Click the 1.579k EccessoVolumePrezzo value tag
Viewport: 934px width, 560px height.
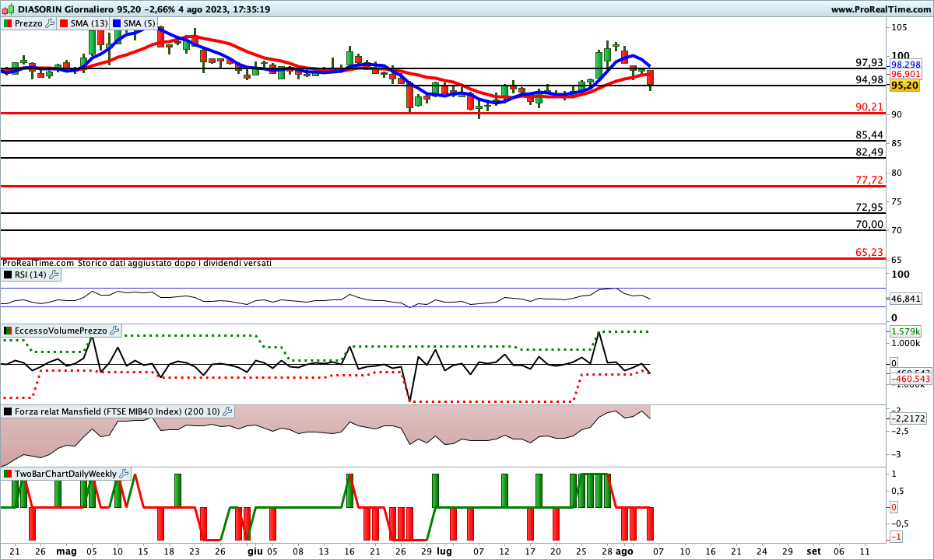(x=905, y=331)
